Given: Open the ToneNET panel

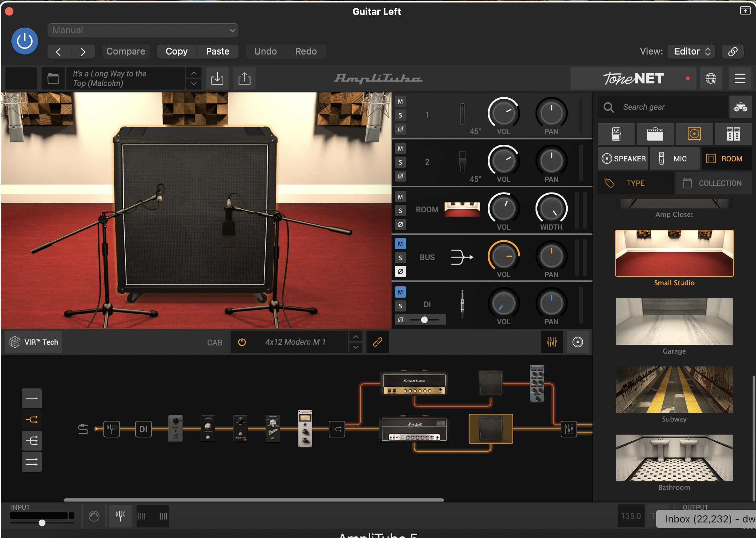Looking at the screenshot, I should [x=633, y=78].
